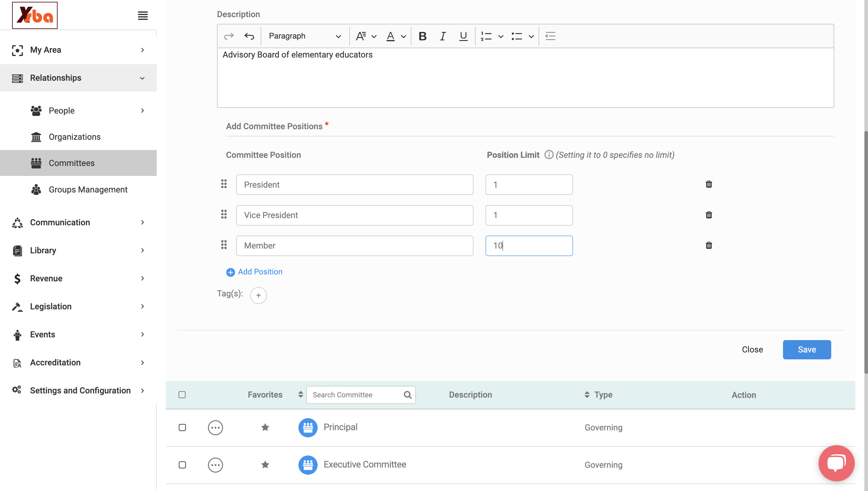Click the undo arrow in editor toolbar

[x=249, y=36]
